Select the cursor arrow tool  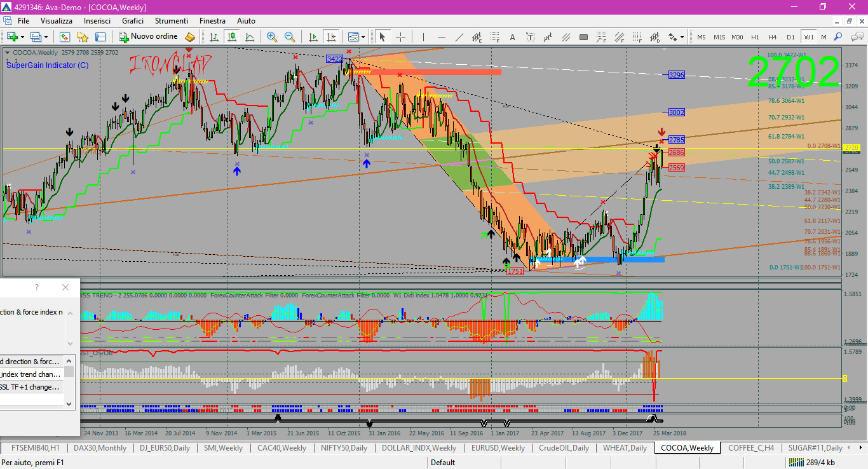(383, 37)
